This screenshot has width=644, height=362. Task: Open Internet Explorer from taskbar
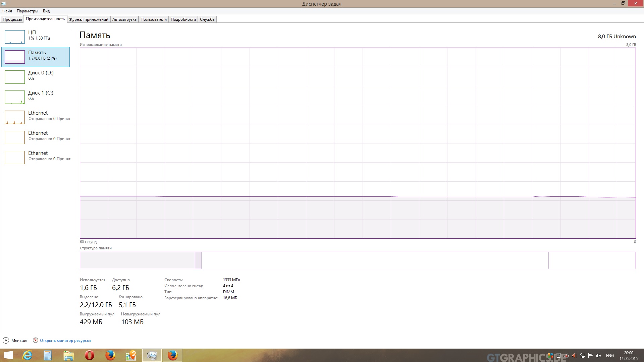[x=27, y=355]
